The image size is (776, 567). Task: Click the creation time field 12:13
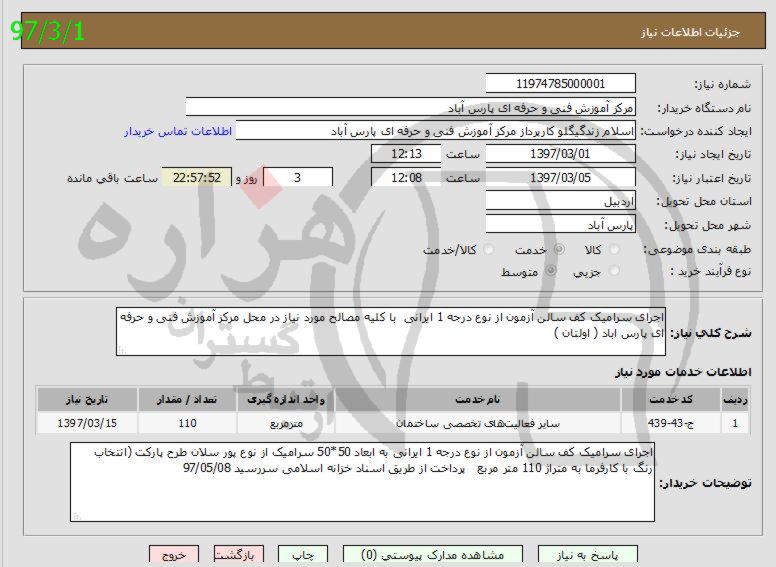click(406, 154)
